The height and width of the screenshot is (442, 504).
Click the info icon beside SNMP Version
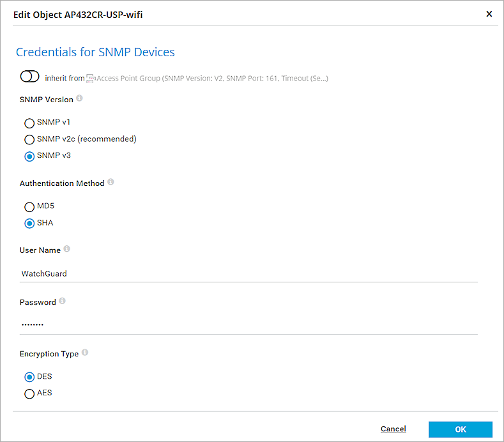pyautogui.click(x=80, y=99)
